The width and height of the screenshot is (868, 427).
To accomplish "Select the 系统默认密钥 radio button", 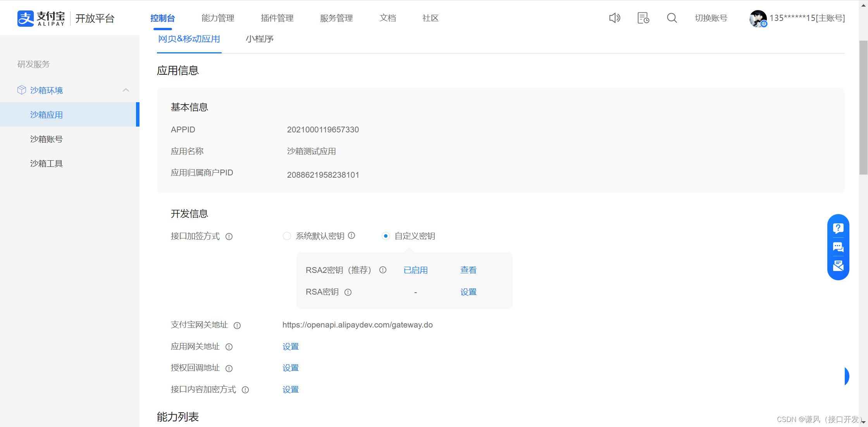I will [x=287, y=236].
